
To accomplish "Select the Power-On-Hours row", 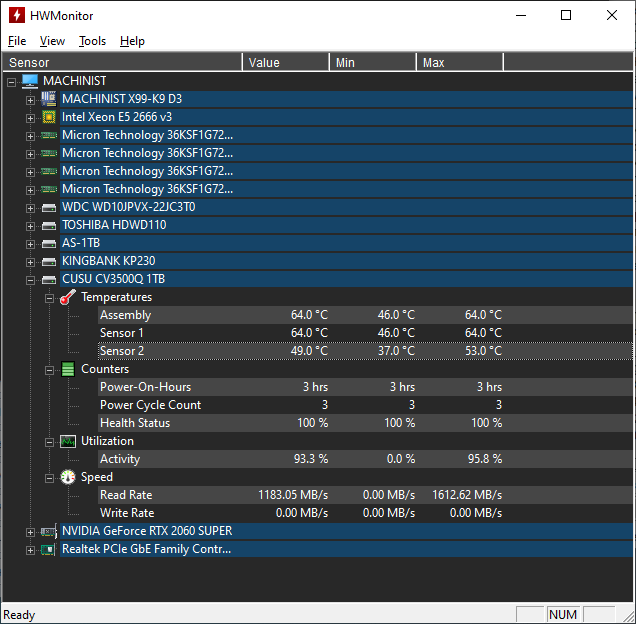I will (365, 387).
